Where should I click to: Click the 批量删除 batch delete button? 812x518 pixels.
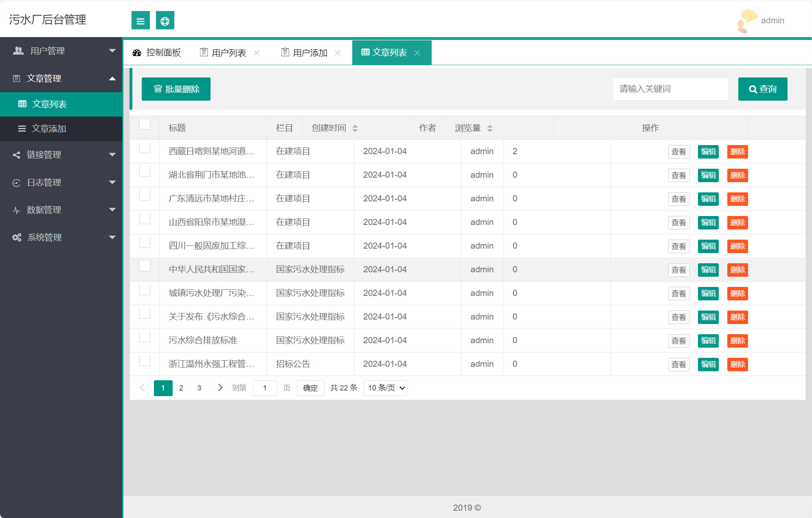point(176,89)
